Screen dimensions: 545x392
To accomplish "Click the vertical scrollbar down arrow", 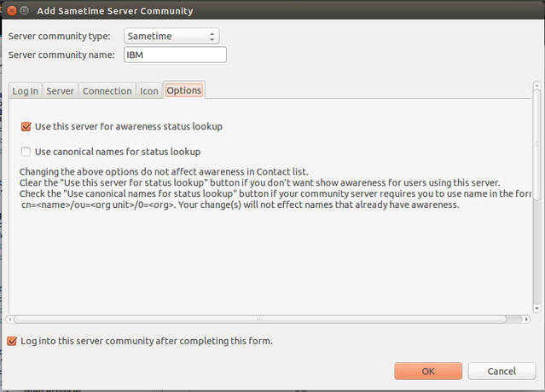I will (537, 308).
